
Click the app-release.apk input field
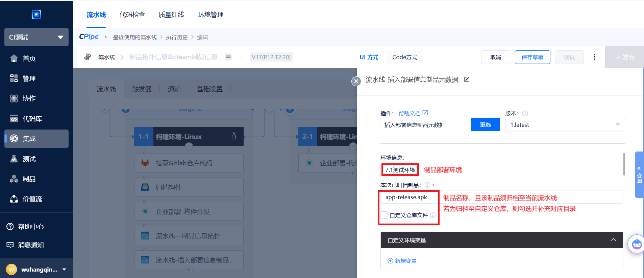(x=409, y=197)
